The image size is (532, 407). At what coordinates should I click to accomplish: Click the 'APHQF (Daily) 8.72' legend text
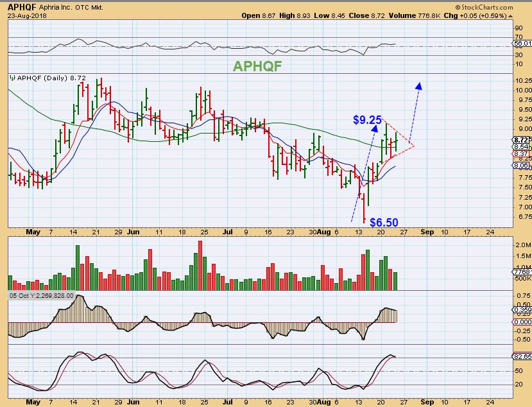tap(51, 78)
